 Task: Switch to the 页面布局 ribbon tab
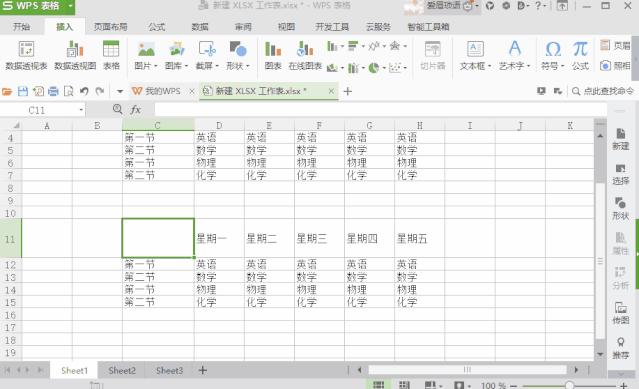110,27
